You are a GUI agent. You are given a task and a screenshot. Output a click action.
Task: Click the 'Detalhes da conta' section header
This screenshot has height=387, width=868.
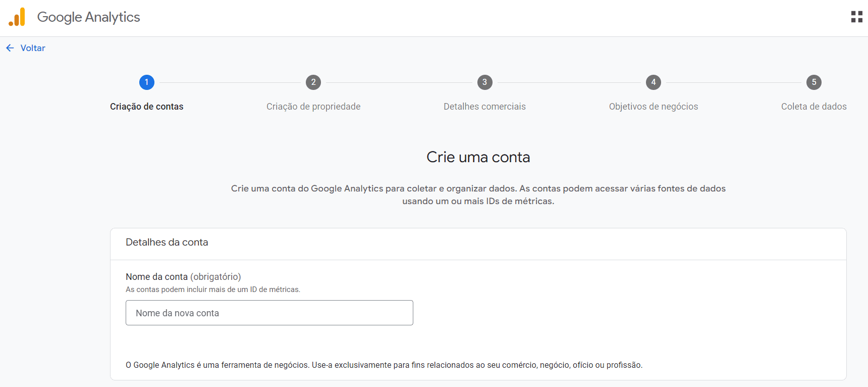click(167, 243)
